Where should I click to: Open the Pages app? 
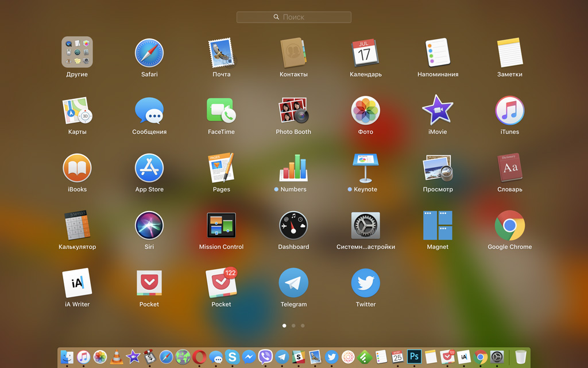(221, 167)
